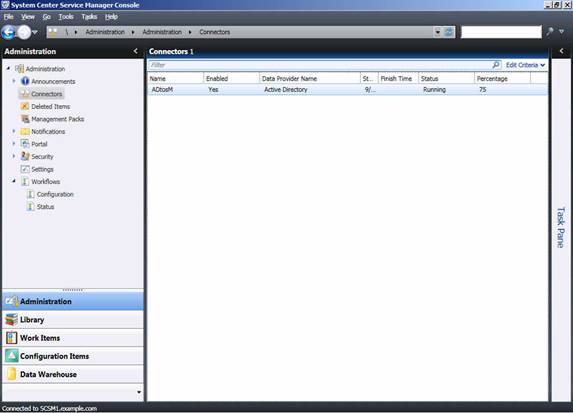The width and height of the screenshot is (573, 413).
Task: Switch to the Data Warehouse workspace
Action: coord(73,374)
